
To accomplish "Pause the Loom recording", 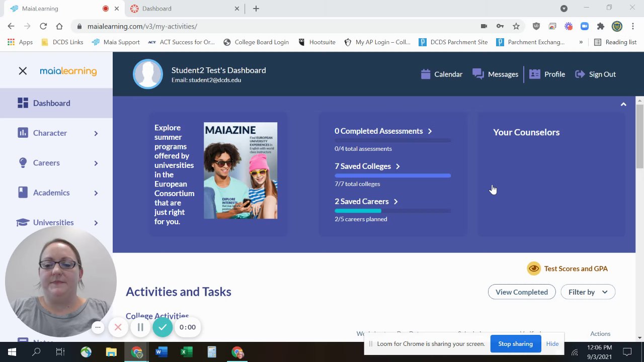I will [140, 327].
